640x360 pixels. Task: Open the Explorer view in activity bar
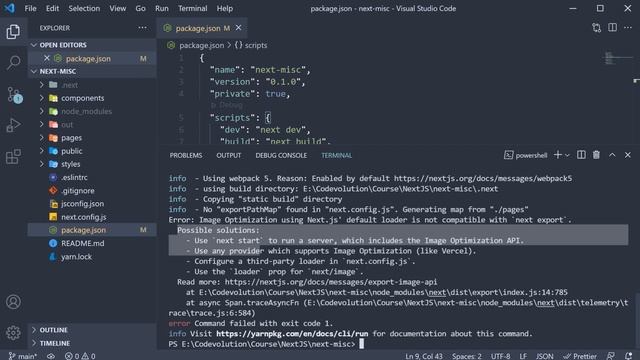click(x=13, y=31)
